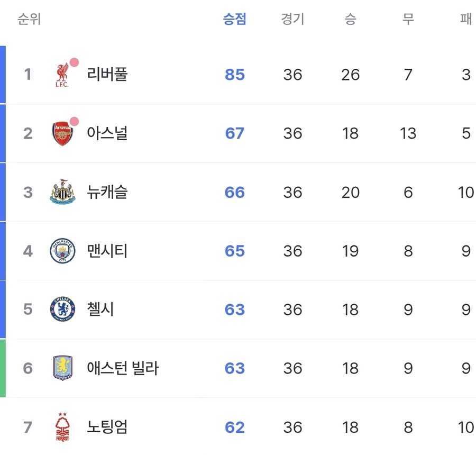Click the 노팅엄 team name
This screenshot has width=476, height=455.
(x=106, y=427)
